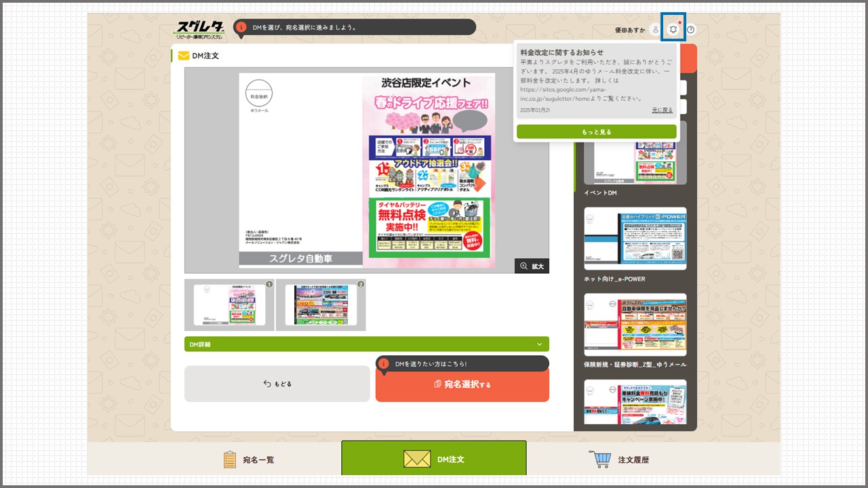
Task: Open the notification bell icon
Action: pyautogui.click(x=673, y=30)
